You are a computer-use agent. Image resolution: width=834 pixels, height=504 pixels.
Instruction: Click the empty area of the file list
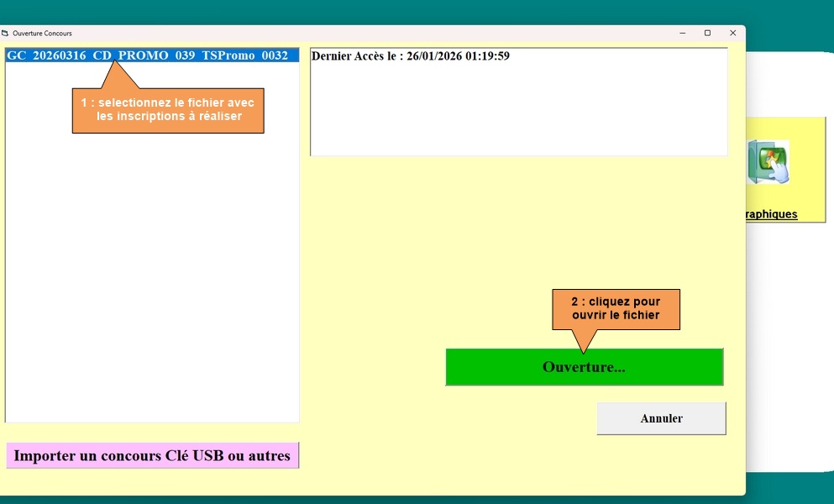[x=151, y=277]
